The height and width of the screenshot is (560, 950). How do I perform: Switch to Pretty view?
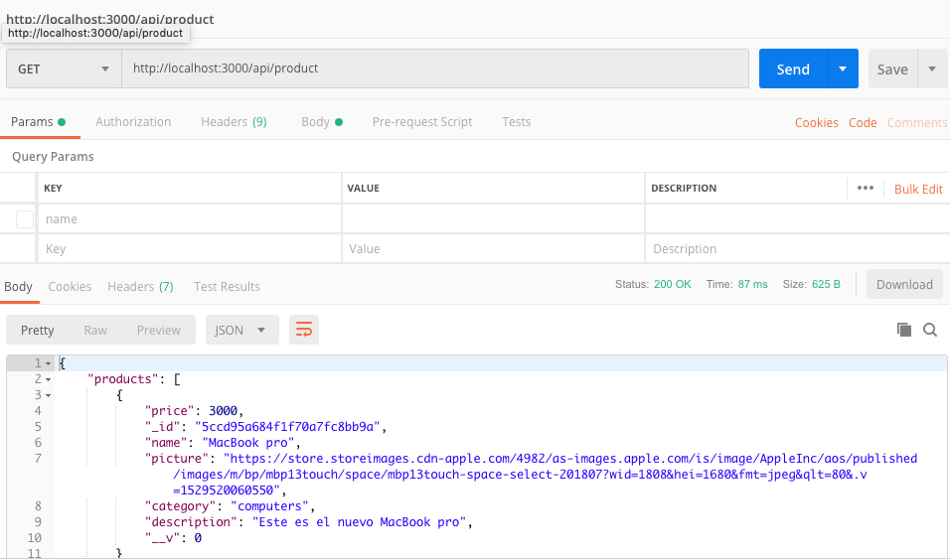[38, 330]
